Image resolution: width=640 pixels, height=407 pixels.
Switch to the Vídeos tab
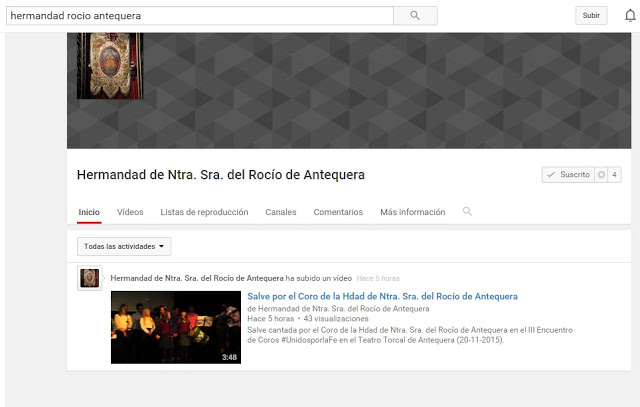pyautogui.click(x=130, y=212)
